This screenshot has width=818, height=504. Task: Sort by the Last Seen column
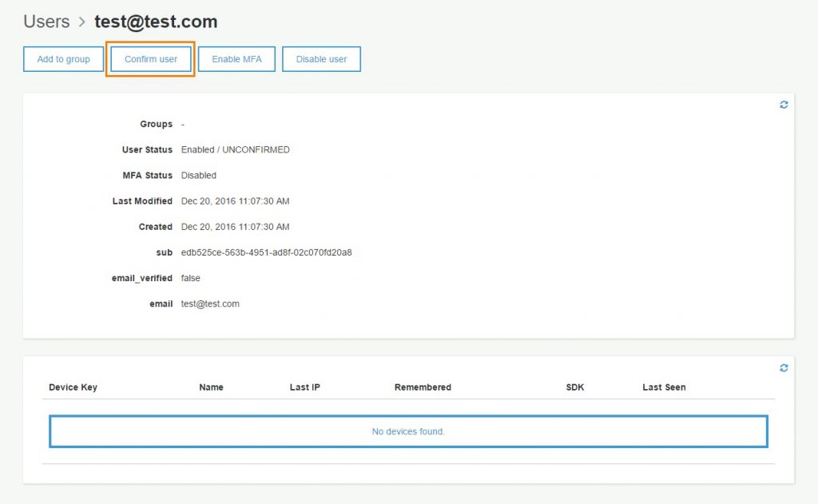tap(664, 387)
